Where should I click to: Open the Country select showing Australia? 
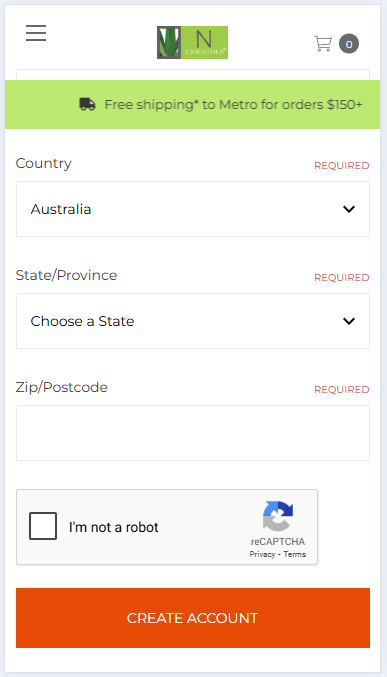193,209
